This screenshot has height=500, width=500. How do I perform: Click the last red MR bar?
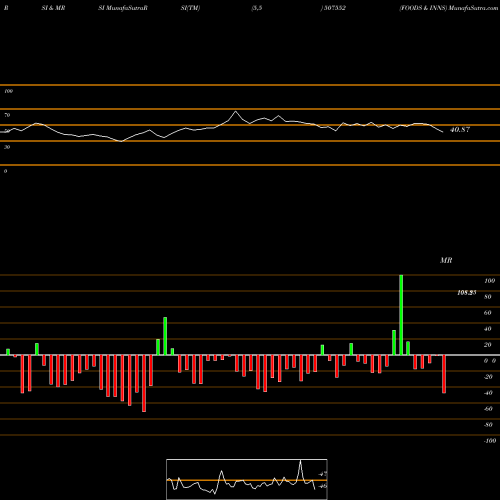tap(444, 374)
